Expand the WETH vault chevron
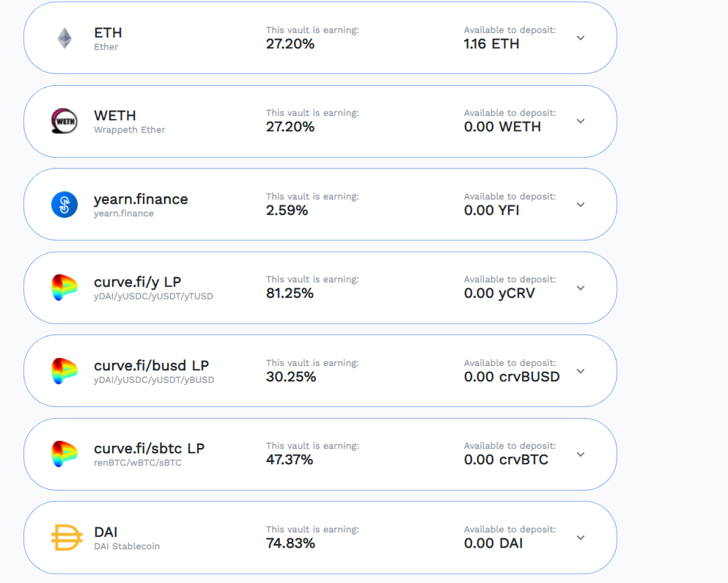The image size is (728, 583). (x=581, y=121)
